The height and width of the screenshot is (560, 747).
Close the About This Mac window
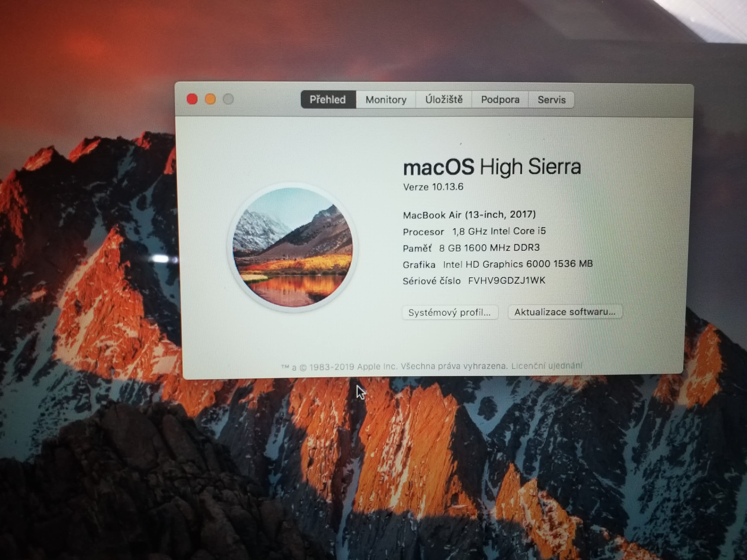pyautogui.click(x=192, y=99)
